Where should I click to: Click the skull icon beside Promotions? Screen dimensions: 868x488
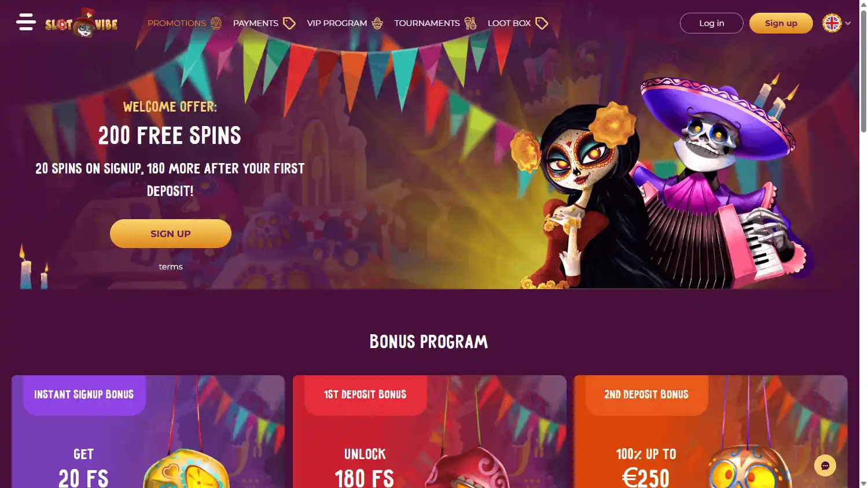(x=216, y=23)
